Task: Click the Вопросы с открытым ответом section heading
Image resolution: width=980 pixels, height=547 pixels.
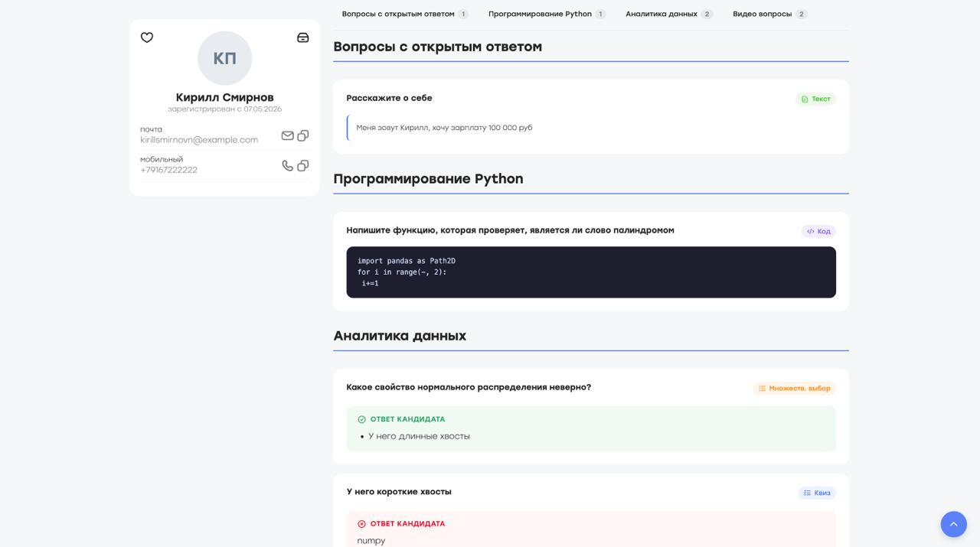Action: click(437, 47)
